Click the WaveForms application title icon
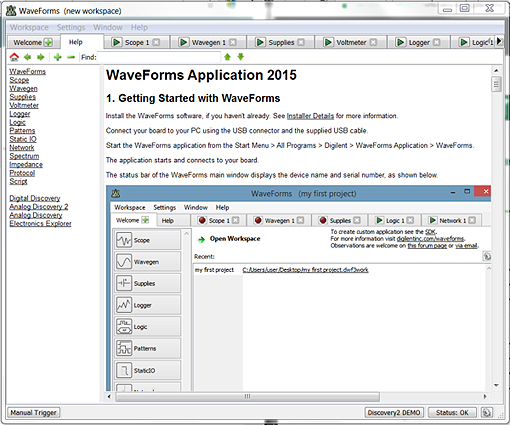 click(11, 11)
